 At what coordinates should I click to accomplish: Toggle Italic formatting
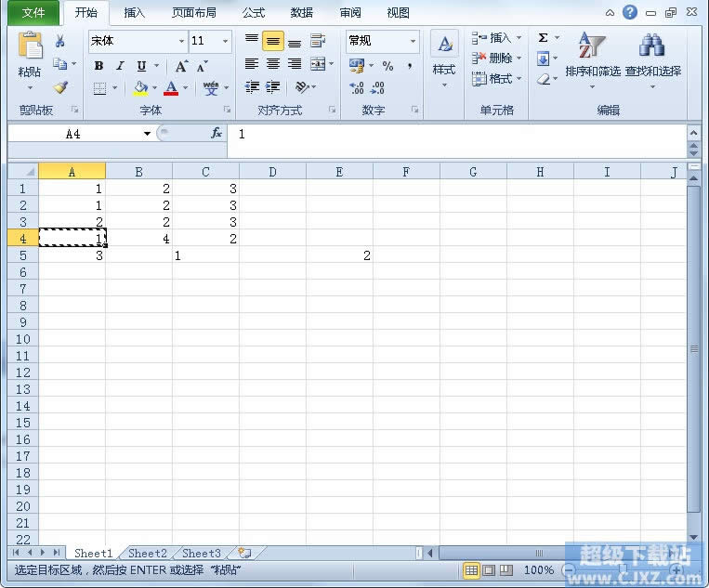(x=120, y=66)
